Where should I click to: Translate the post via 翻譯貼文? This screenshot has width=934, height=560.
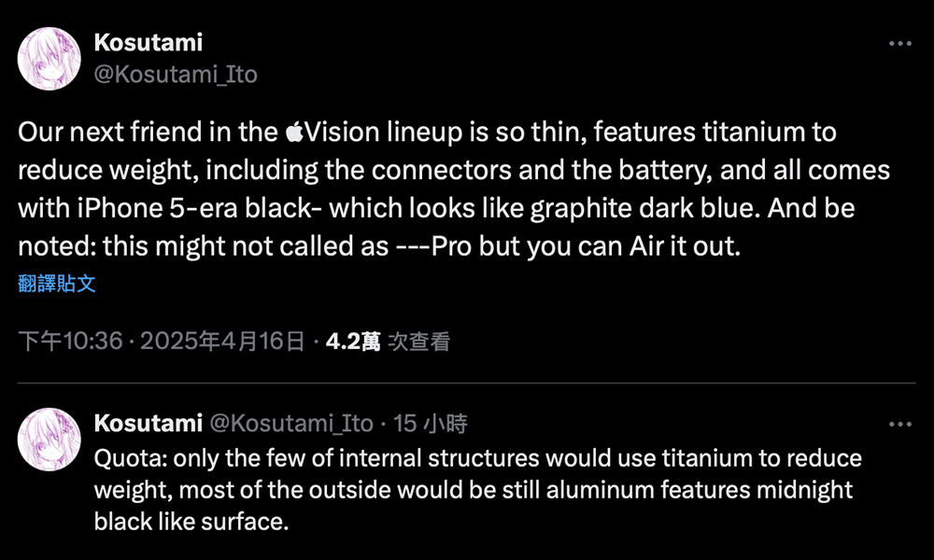[x=57, y=283]
